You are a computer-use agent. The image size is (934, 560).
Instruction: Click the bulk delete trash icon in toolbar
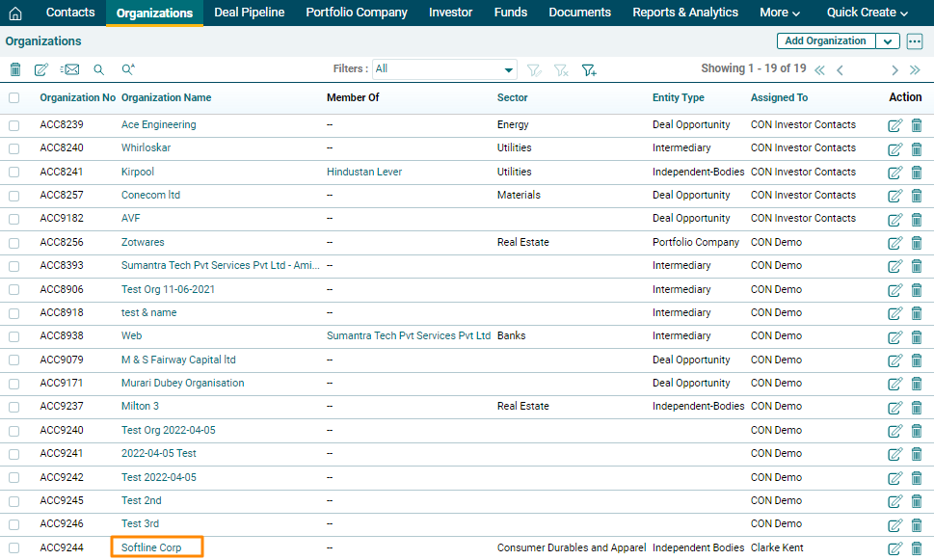(14, 69)
